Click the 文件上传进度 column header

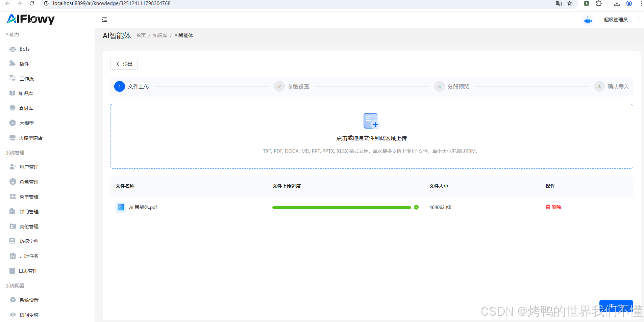tap(287, 186)
